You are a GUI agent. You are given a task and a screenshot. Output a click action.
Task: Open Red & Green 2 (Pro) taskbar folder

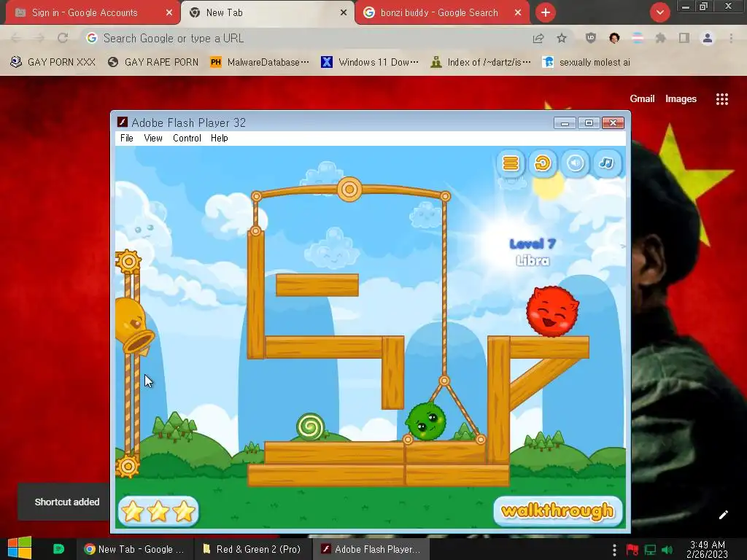point(252,549)
